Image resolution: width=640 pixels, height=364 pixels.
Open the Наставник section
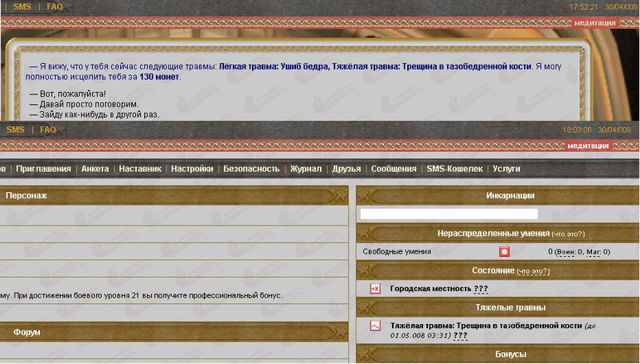coord(140,169)
